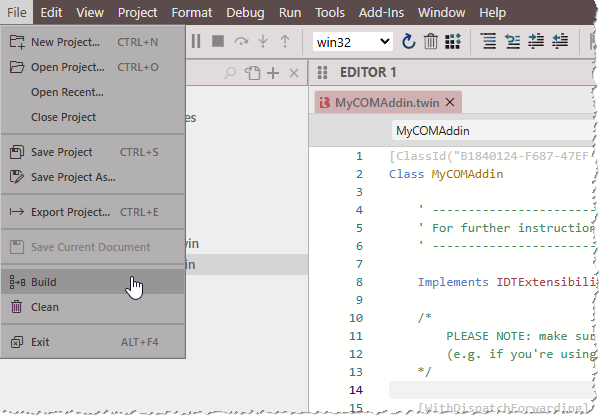Click the search magnifier in project panel
602x418 pixels.
[x=230, y=73]
